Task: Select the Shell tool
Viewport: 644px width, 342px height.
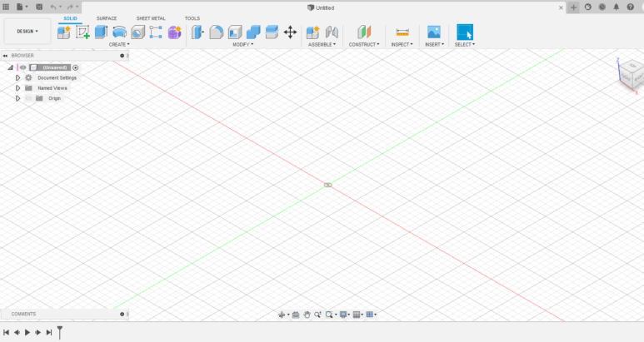Action: click(235, 32)
